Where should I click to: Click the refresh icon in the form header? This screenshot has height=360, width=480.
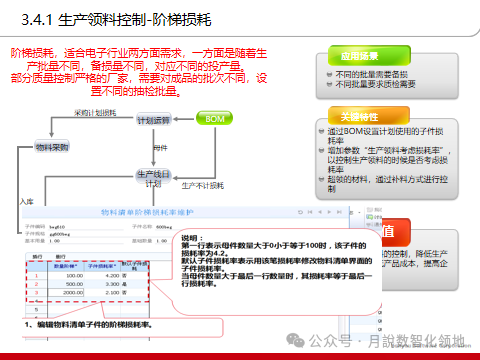pos(300,212)
